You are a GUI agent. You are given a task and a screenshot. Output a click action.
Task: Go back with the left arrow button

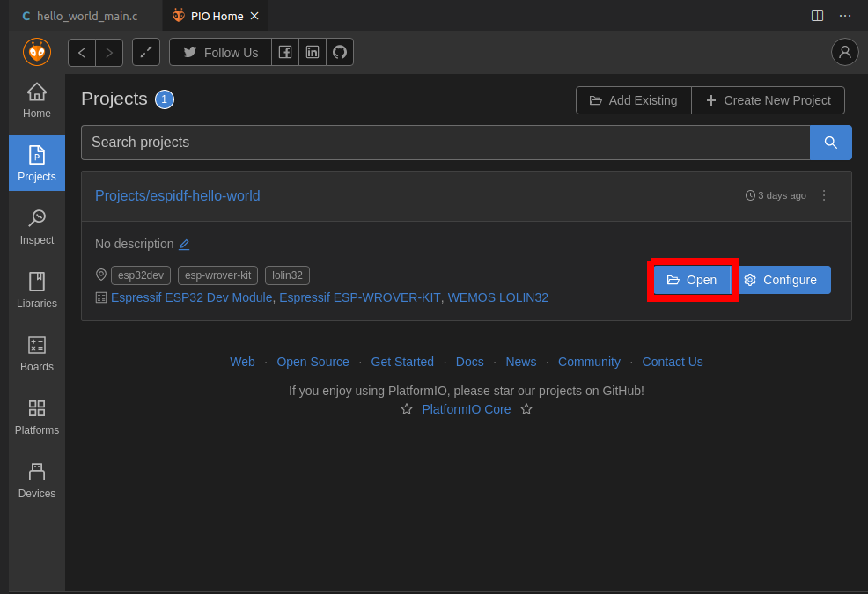point(82,53)
